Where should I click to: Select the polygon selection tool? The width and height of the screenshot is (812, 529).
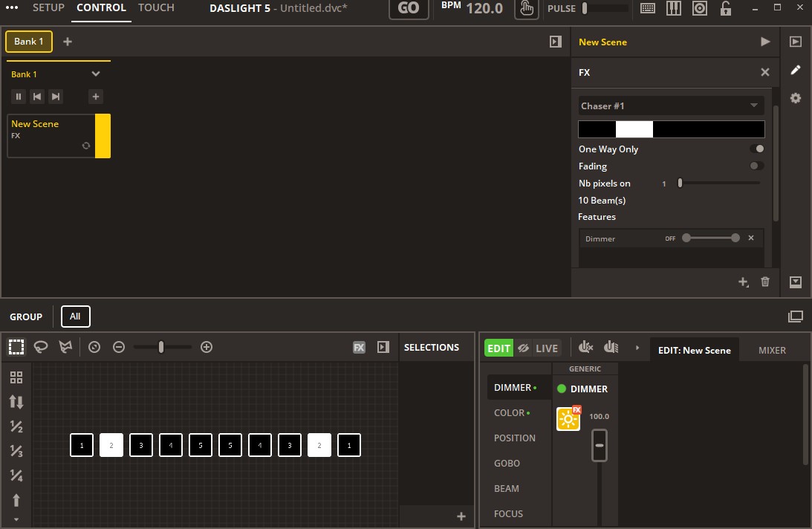point(66,347)
